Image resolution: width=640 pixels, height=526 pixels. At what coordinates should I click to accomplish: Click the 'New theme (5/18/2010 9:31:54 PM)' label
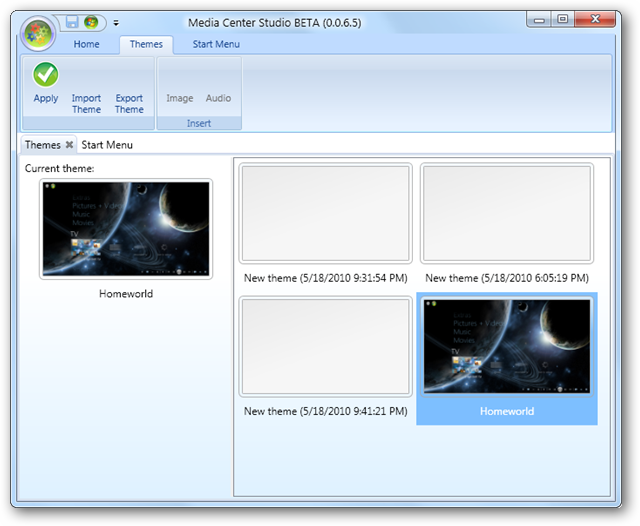[x=326, y=278]
